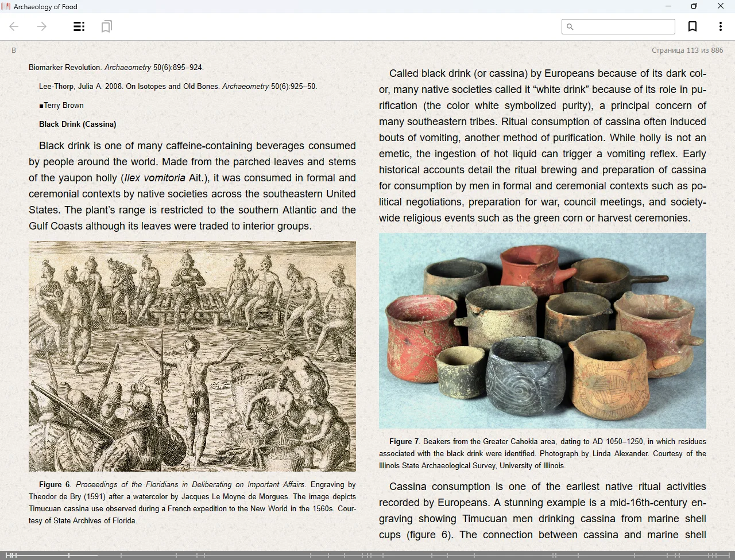
Task: Click the first chapter marker on progress bar
Action: (7, 555)
